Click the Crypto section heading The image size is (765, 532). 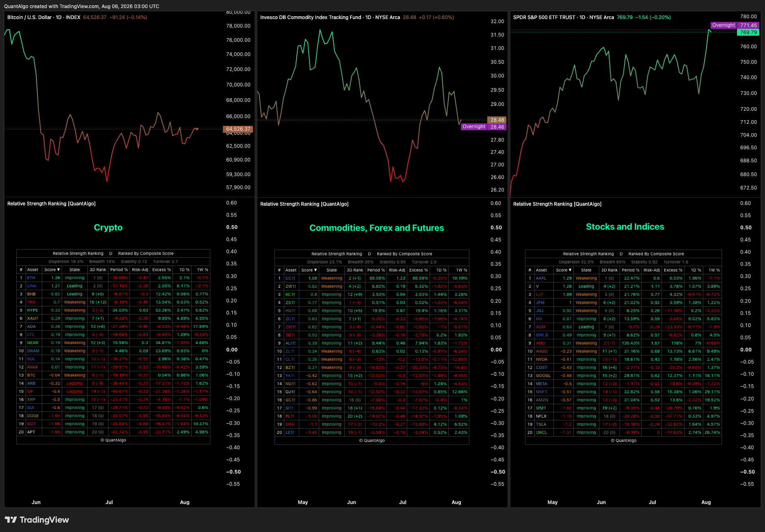click(108, 228)
